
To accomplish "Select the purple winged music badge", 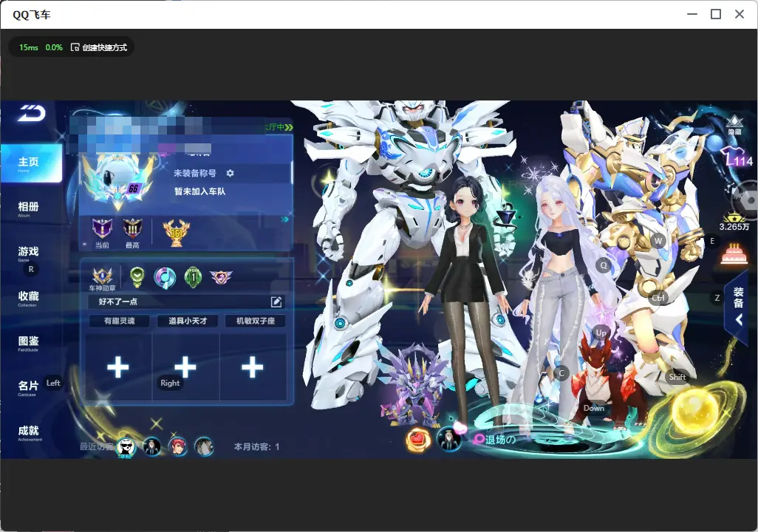I will pos(221,277).
